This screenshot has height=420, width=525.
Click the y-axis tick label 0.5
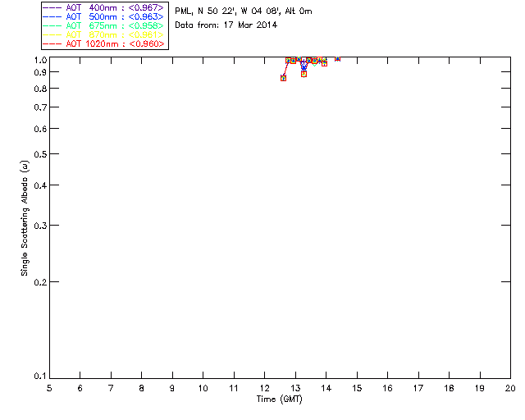pyautogui.click(x=40, y=154)
